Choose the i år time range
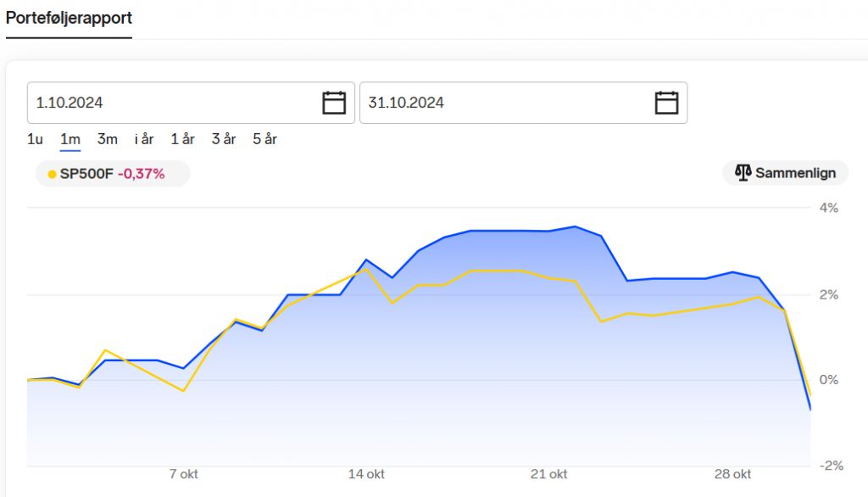The height and width of the screenshot is (497, 868). 144,139
